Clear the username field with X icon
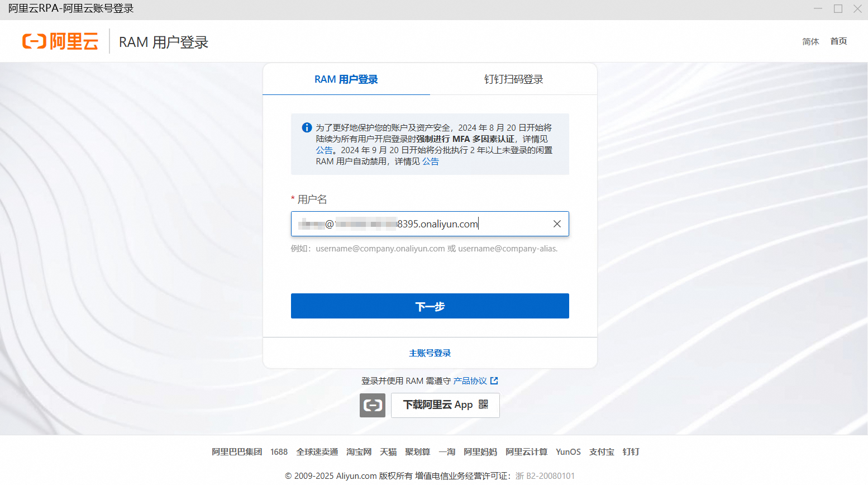 (x=557, y=224)
